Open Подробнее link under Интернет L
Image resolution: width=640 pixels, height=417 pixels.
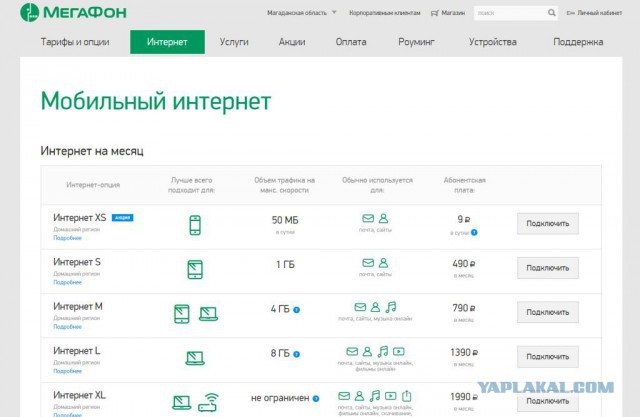(x=67, y=371)
